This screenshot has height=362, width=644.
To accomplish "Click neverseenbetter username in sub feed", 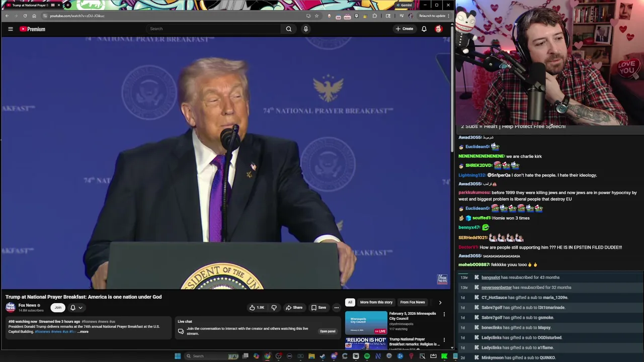I will (496, 288).
